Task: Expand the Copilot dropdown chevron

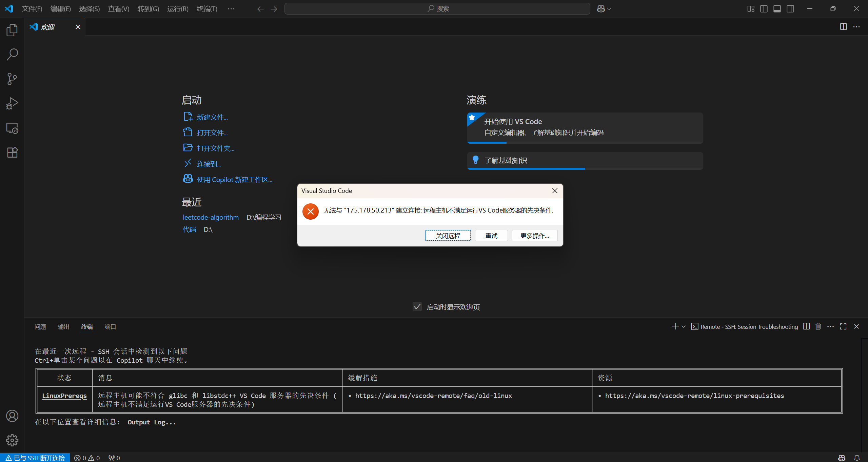Action: click(x=609, y=9)
